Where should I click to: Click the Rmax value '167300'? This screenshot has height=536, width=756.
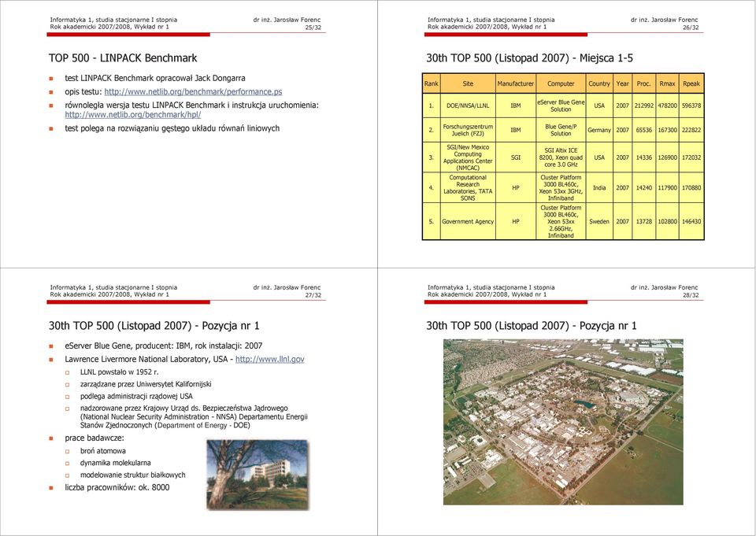click(667, 130)
